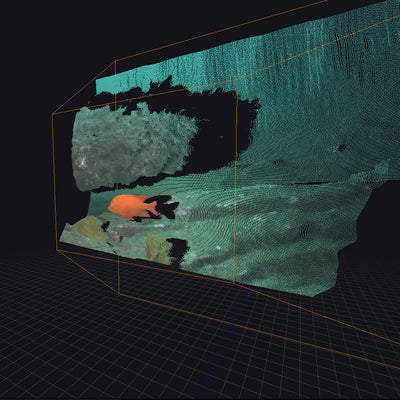
Task: Click the black gap right of the coral
Action: pos(179,252)
